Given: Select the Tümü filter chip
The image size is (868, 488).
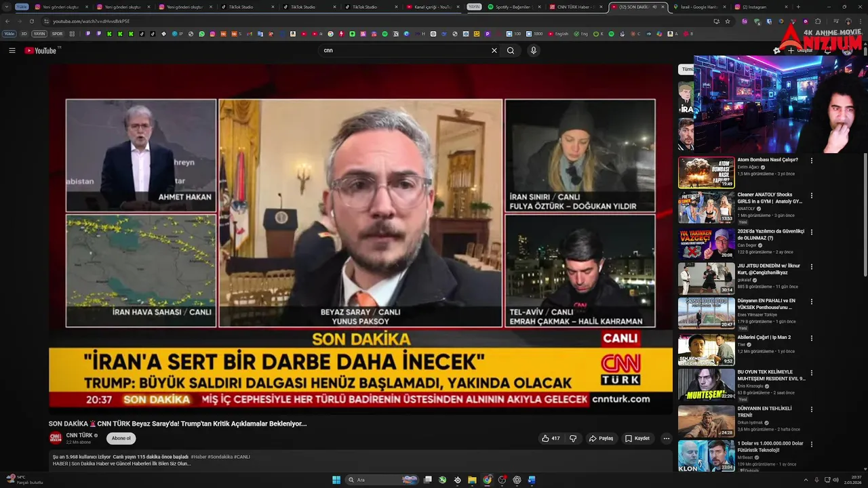Looking at the screenshot, I should pyautogui.click(x=686, y=69).
